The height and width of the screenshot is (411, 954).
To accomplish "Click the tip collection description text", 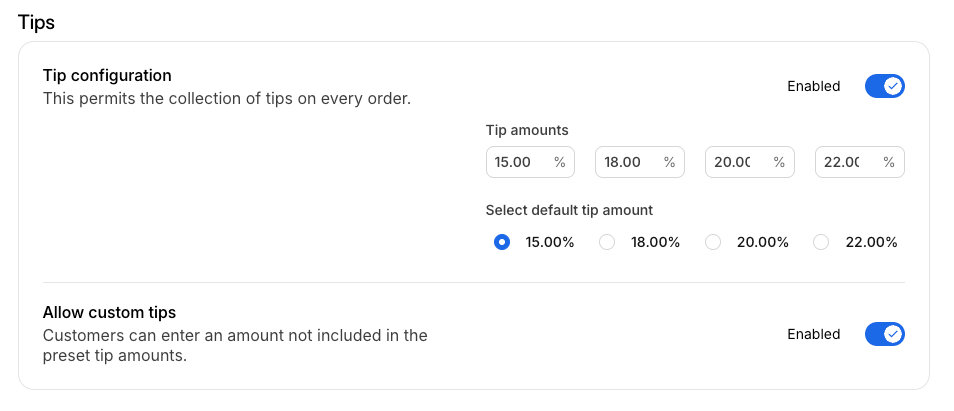I will point(226,99).
